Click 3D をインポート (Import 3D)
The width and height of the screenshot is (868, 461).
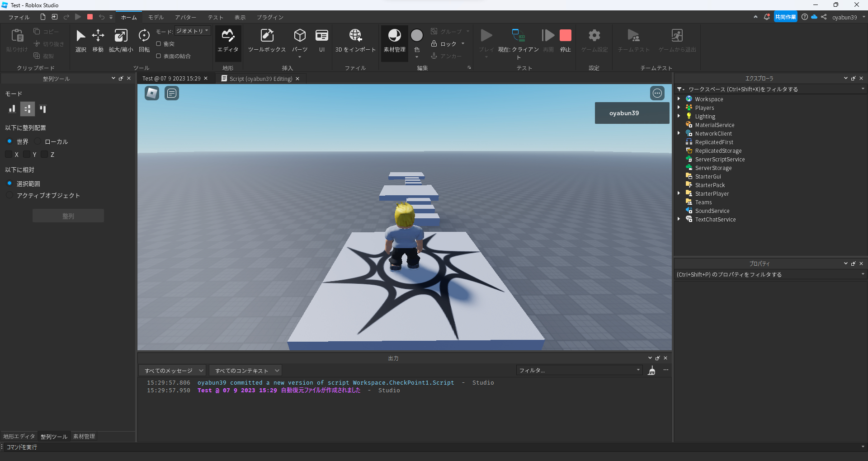[355, 41]
